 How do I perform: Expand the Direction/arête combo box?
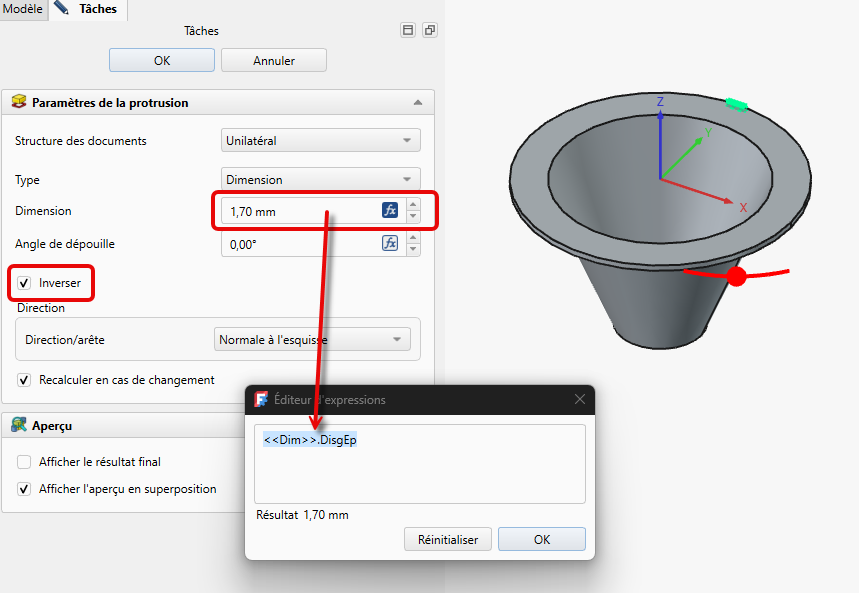coord(312,340)
